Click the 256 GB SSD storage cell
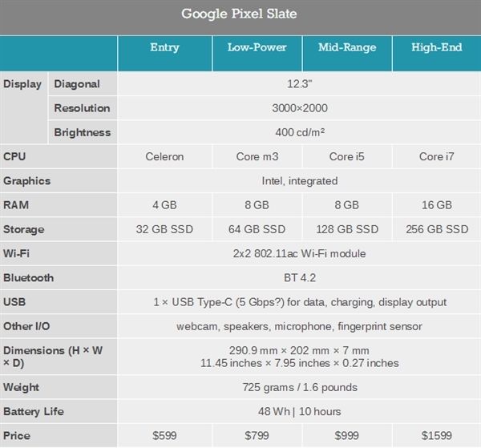Screen dimensions: 481x448 pyautogui.click(x=436, y=229)
